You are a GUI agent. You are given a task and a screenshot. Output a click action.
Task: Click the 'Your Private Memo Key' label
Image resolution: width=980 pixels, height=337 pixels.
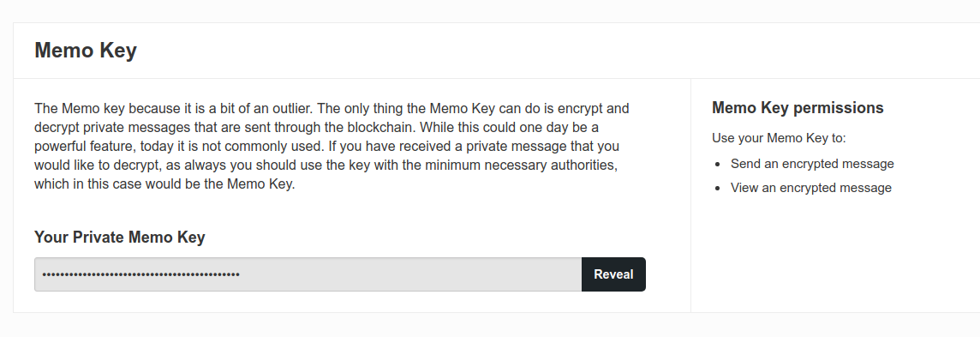point(119,238)
